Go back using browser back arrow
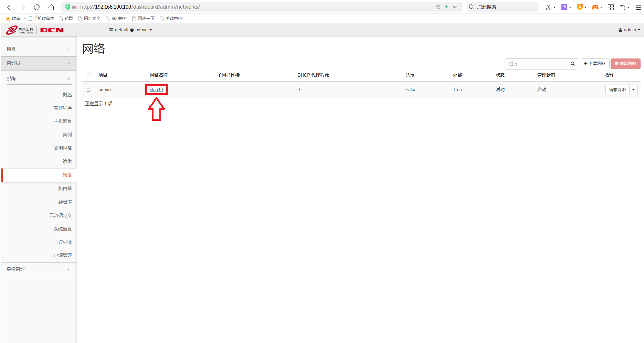The height and width of the screenshot is (343, 644). [x=9, y=7]
